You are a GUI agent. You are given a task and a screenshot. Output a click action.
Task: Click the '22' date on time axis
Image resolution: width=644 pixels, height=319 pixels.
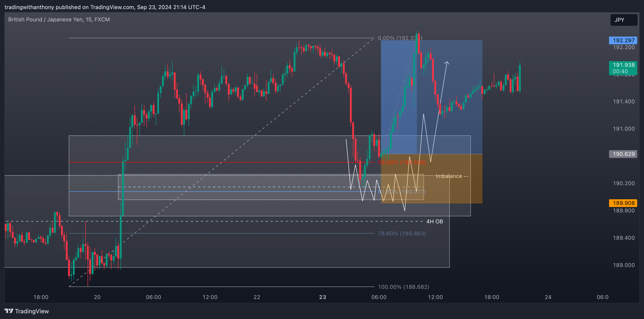pos(257,297)
